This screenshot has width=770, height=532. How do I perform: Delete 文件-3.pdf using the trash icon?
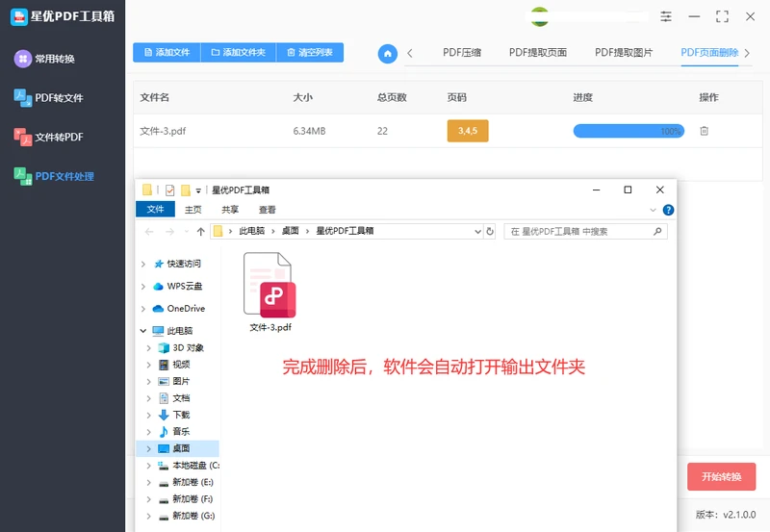tap(704, 131)
